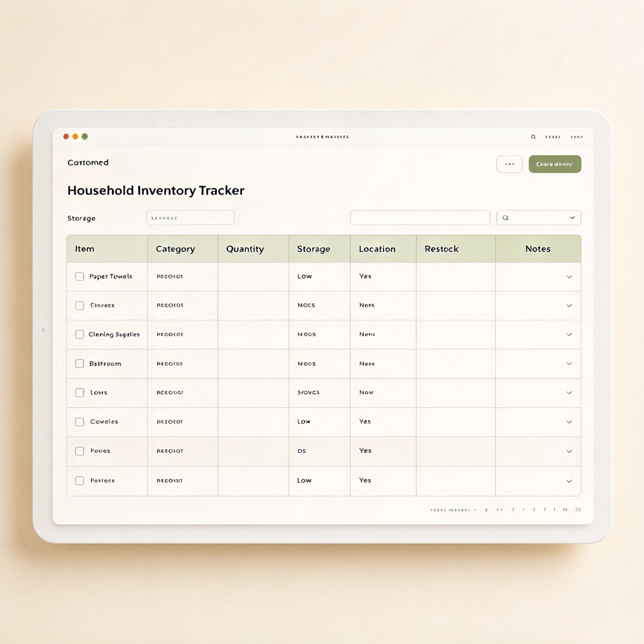Tick the Paper Towels checkbox
The image size is (644, 644).
point(80,277)
